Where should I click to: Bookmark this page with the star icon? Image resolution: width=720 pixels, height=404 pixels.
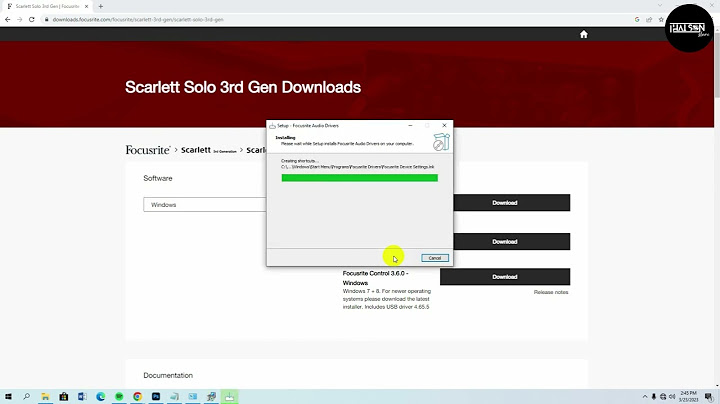(661, 20)
